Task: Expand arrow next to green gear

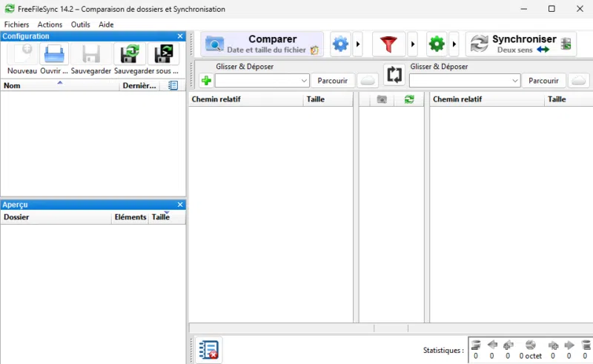Action: pyautogui.click(x=454, y=44)
